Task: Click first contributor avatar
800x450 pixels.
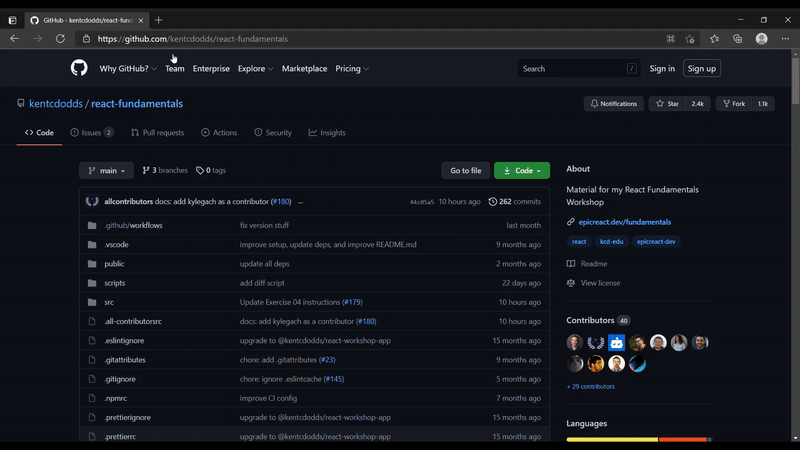Action: tap(574, 342)
